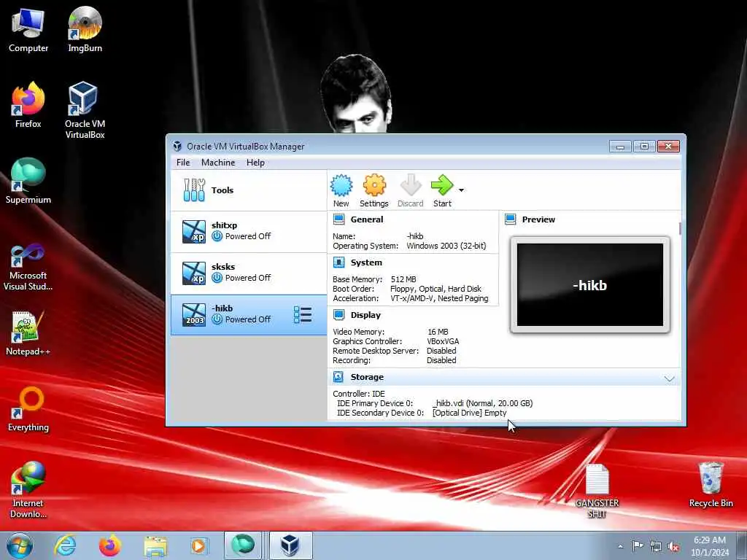The width and height of the screenshot is (747, 560).
Task: Open the Windows Start menu orb
Action: point(20,545)
